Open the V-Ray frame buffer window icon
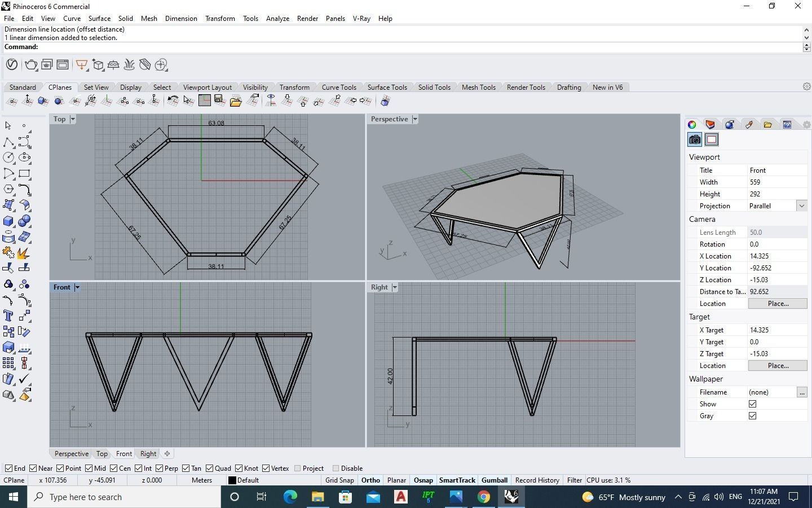Image resolution: width=812 pixels, height=508 pixels. click(62, 65)
